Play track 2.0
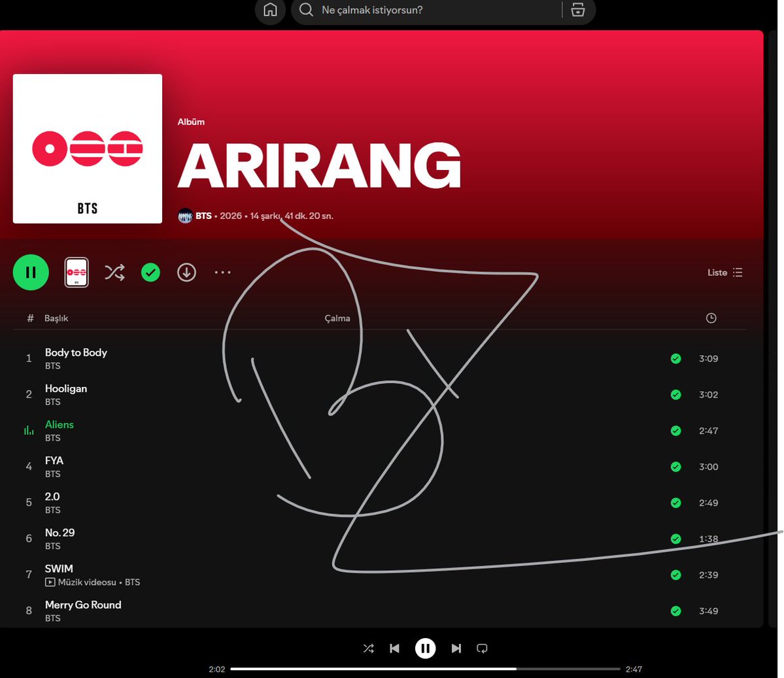Image resolution: width=784 pixels, height=678 pixels. point(52,496)
